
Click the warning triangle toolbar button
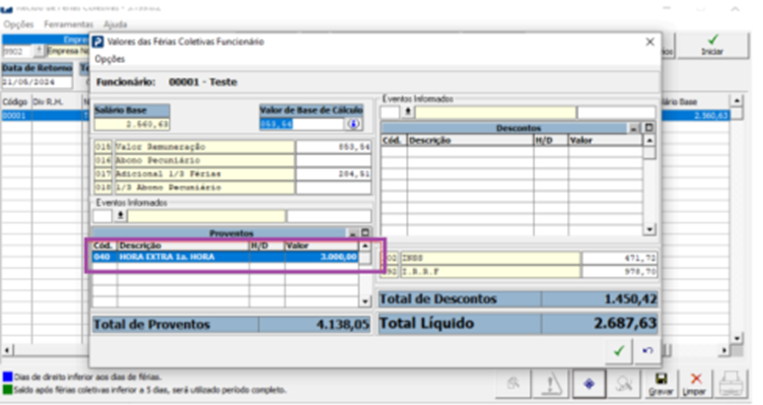click(551, 384)
